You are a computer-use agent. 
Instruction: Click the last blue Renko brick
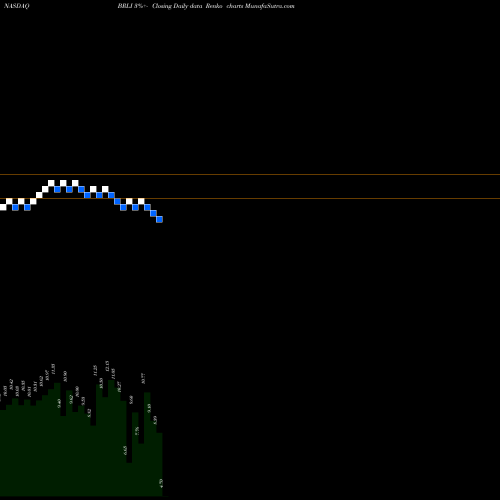(159, 219)
